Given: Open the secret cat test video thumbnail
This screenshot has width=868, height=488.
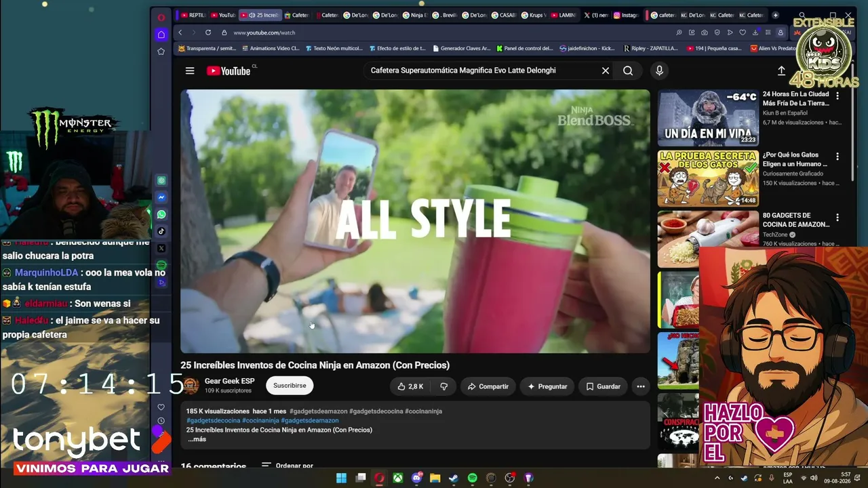Looking at the screenshot, I should tap(708, 178).
